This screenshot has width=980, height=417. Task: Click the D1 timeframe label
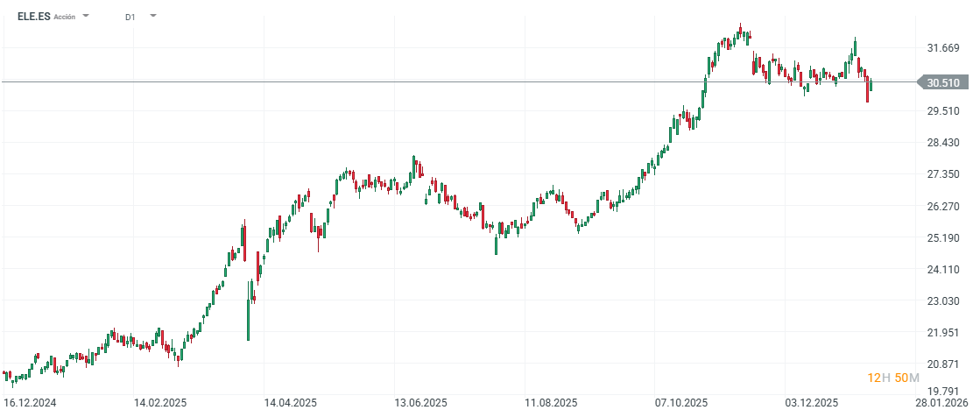130,17
